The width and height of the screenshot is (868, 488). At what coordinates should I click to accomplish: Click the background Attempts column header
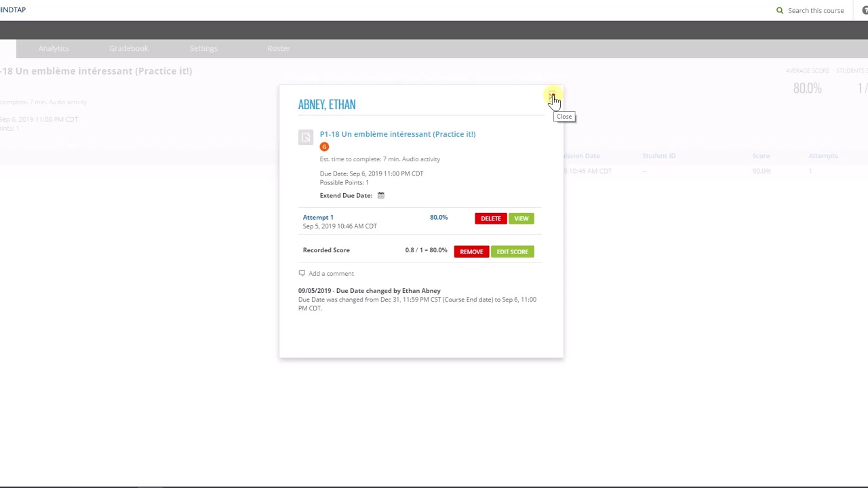[823, 156]
